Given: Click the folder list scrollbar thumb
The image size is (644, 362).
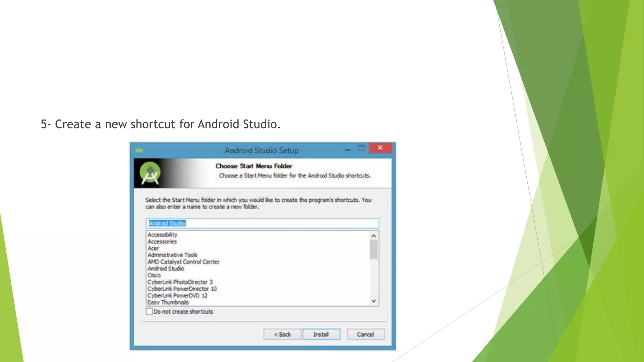Looking at the screenshot, I should [374, 250].
